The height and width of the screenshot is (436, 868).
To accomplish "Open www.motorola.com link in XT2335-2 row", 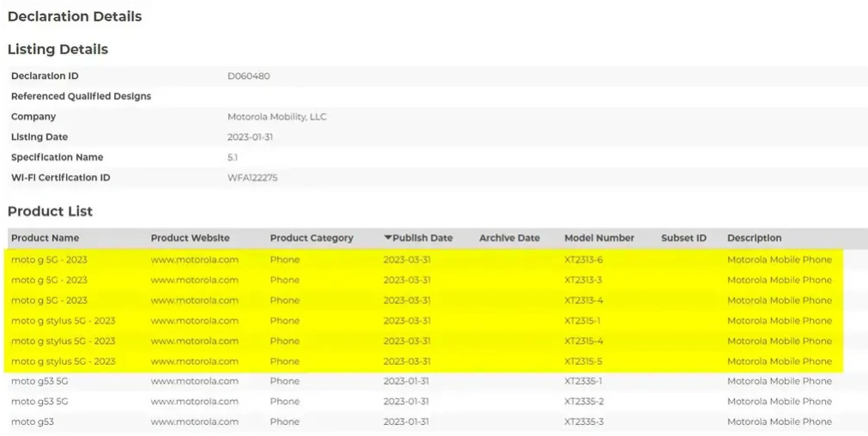I will [x=195, y=401].
